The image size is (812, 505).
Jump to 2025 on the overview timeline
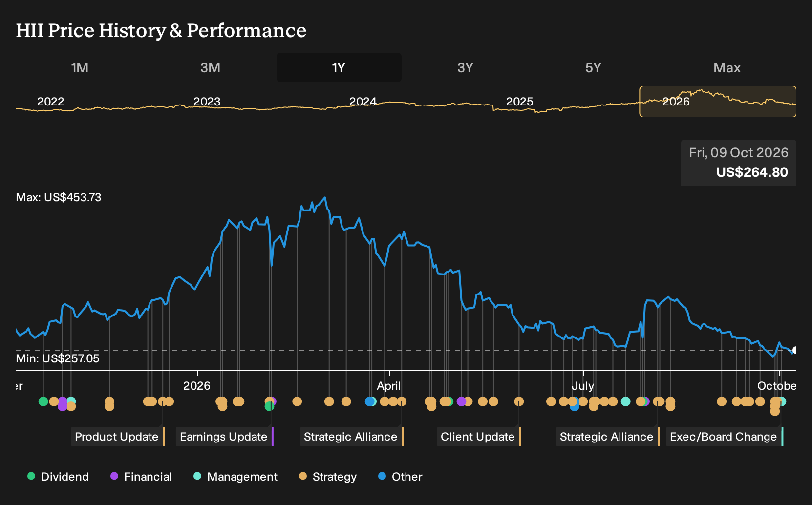[x=519, y=102]
